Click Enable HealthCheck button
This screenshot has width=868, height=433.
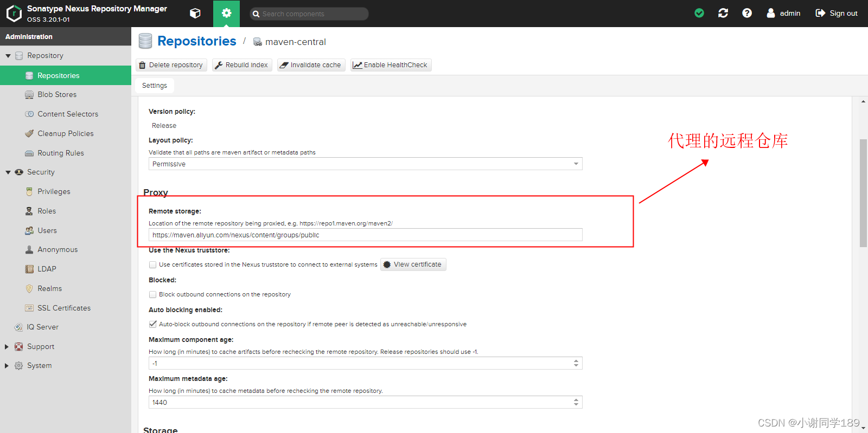coord(391,65)
